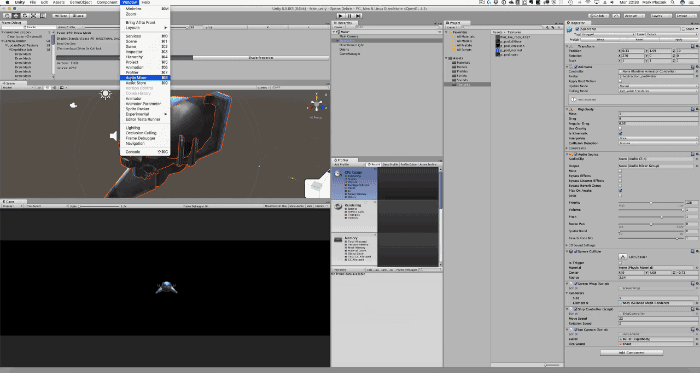Viewport: 700px width, 373px height.
Task: Open the Materials folder in Project
Action: coord(462,63)
